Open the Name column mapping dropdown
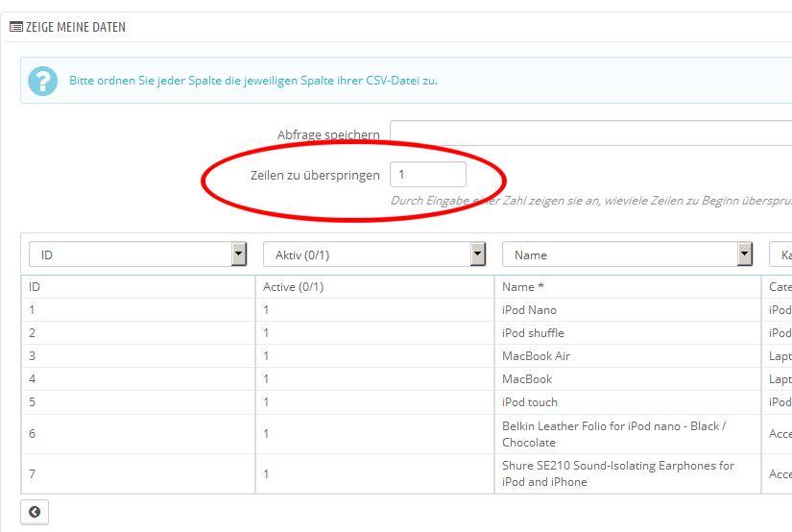Viewport: 792px width, 532px height. pyautogui.click(x=627, y=254)
